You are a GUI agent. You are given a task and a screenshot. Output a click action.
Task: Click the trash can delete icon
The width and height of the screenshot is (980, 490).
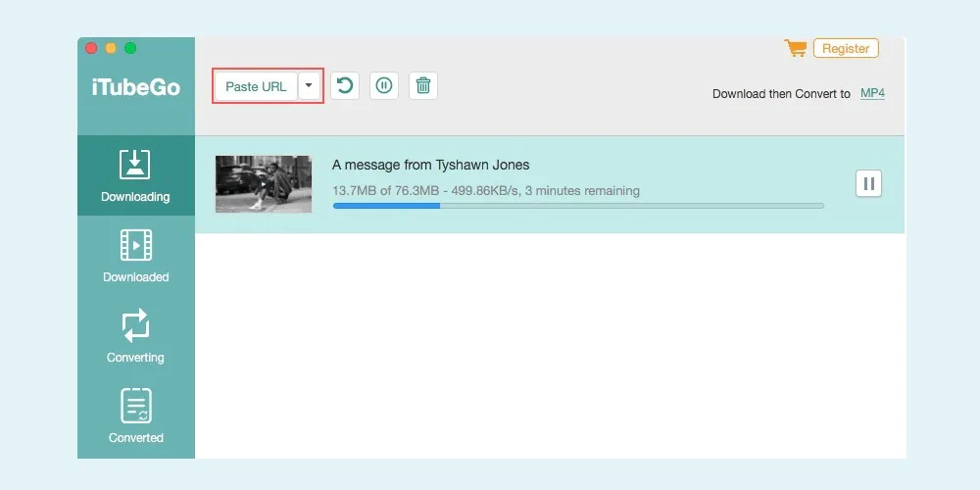coord(423,86)
